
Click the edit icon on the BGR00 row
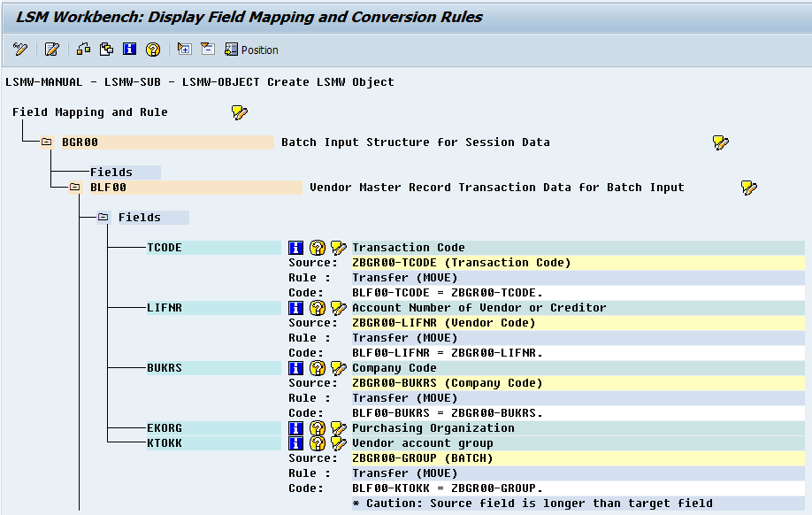coord(720,142)
